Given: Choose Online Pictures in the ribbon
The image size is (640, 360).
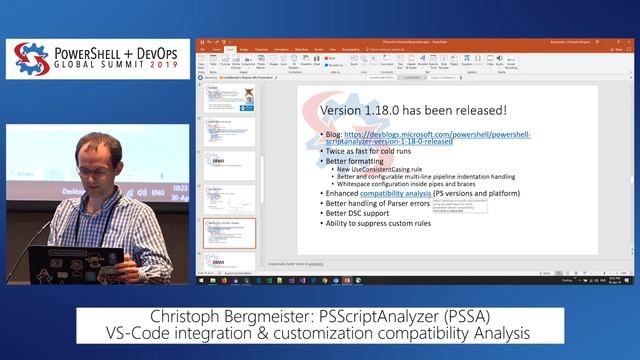Looking at the screenshot, I should click(236, 62).
